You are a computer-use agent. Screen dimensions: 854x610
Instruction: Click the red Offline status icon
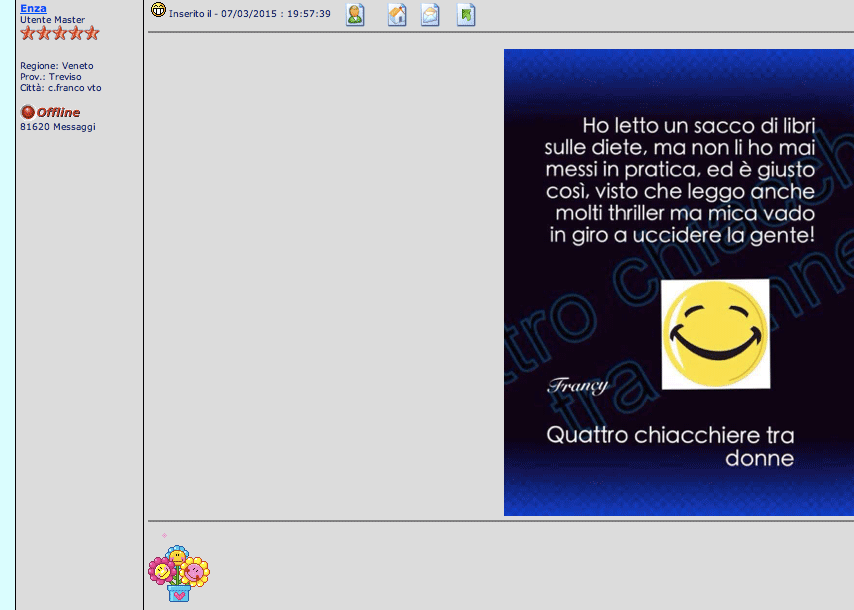[x=27, y=112]
